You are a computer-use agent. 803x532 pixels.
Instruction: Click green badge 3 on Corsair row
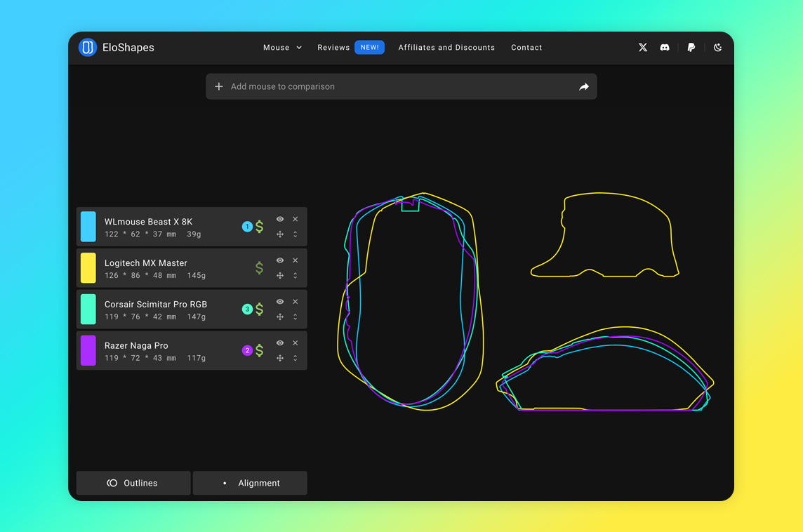pyautogui.click(x=247, y=310)
